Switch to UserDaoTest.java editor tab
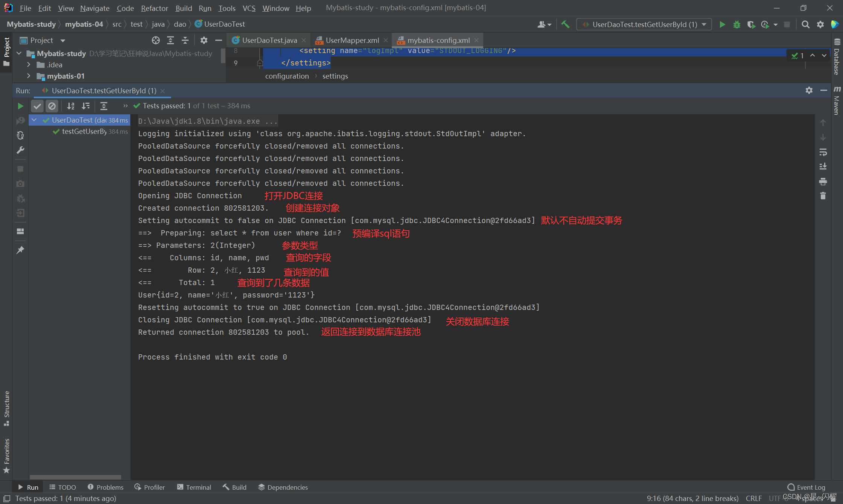Viewport: 843px width, 504px height. click(269, 40)
